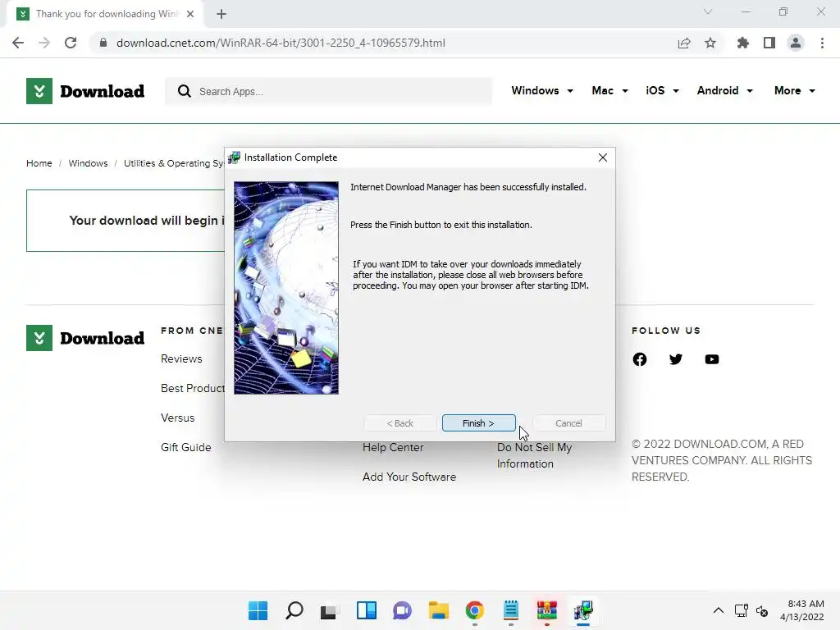Open File Explorer from taskbar
This screenshot has height=630, width=840.
pos(439,610)
